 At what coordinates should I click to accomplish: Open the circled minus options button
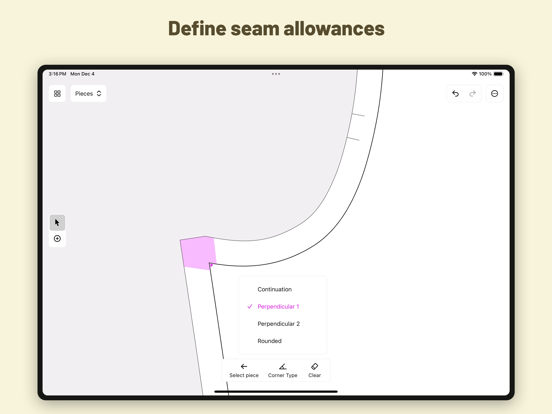click(x=495, y=94)
